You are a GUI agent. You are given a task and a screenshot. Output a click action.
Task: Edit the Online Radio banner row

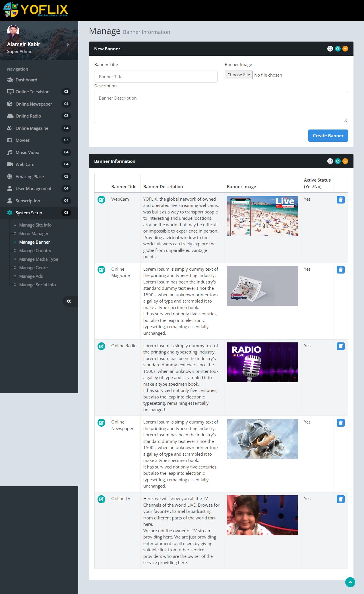101,346
